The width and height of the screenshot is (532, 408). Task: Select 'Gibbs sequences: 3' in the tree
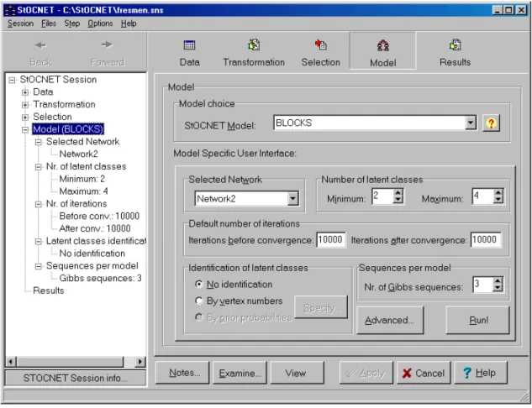point(100,278)
